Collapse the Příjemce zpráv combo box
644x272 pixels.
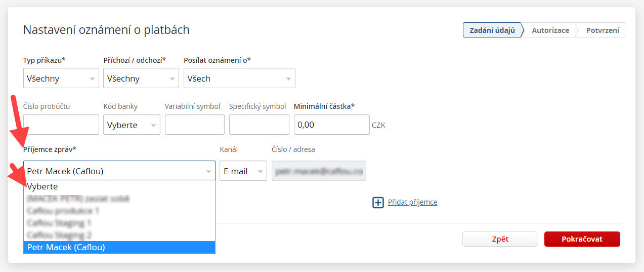click(x=119, y=171)
